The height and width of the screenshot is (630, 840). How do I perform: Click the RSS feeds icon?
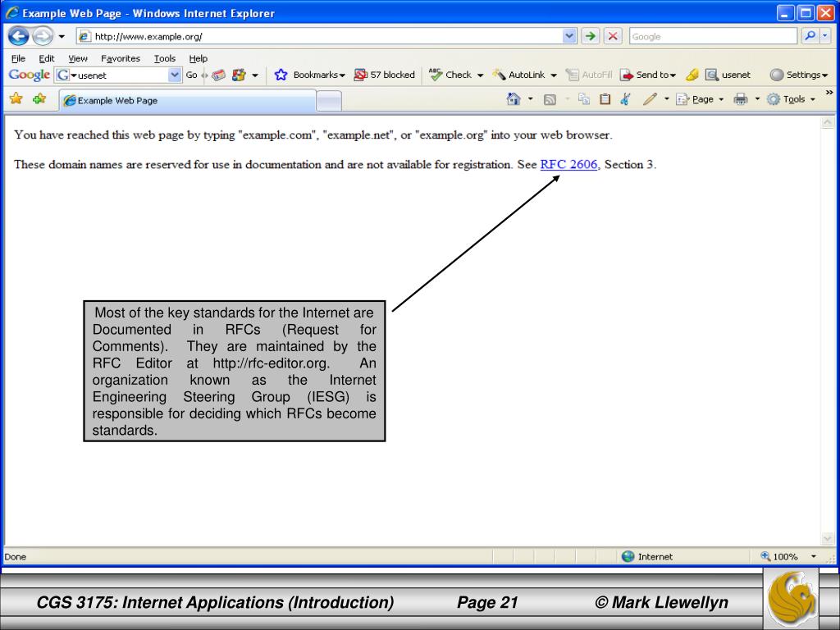point(550,99)
